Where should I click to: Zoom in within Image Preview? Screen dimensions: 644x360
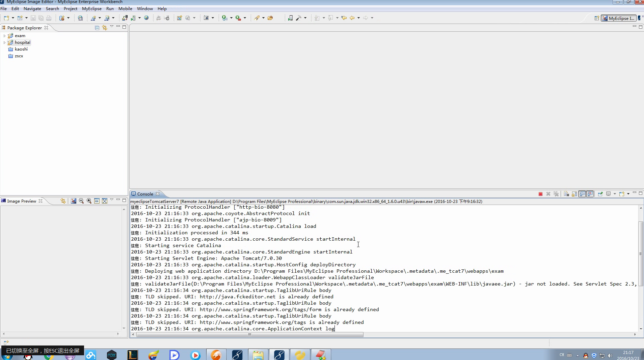89,201
